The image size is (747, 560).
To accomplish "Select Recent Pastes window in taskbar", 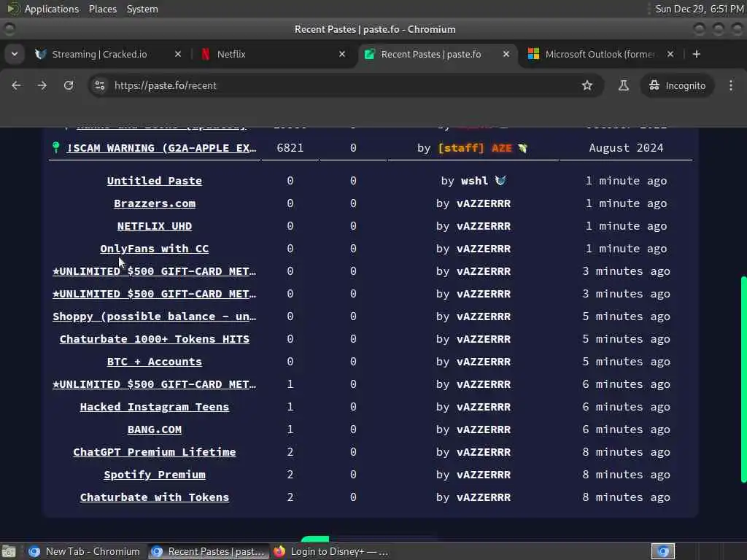I will [x=209, y=551].
